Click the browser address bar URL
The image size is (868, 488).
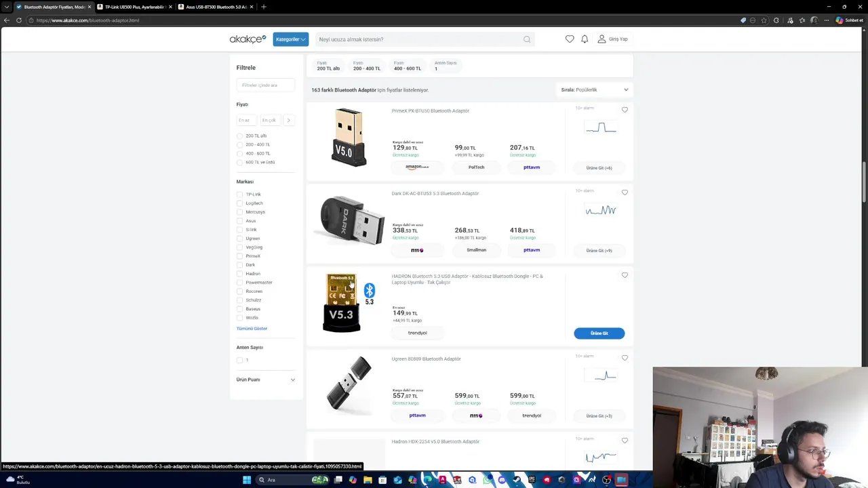pyautogui.click(x=88, y=20)
